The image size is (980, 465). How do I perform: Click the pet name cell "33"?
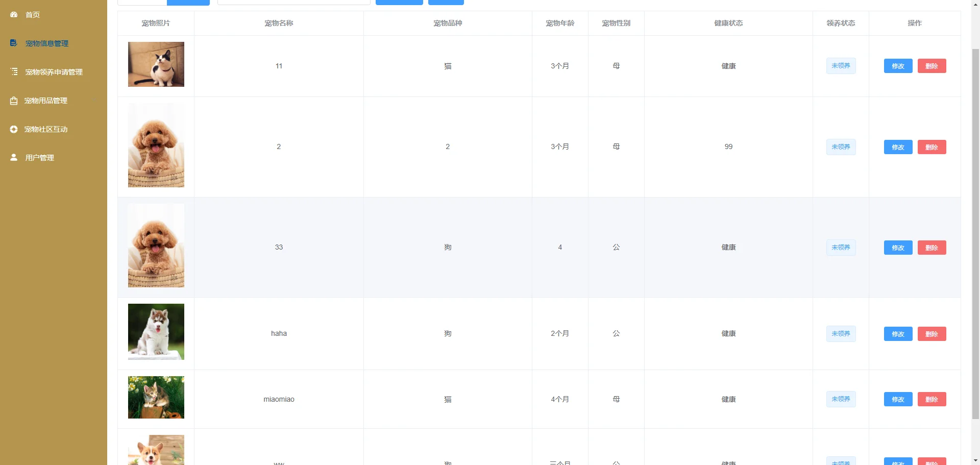point(279,247)
